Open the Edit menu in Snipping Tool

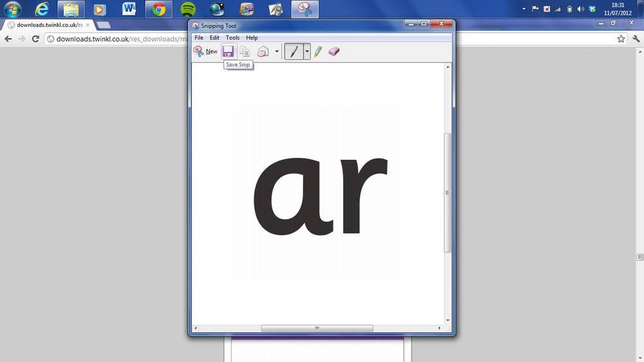click(214, 38)
